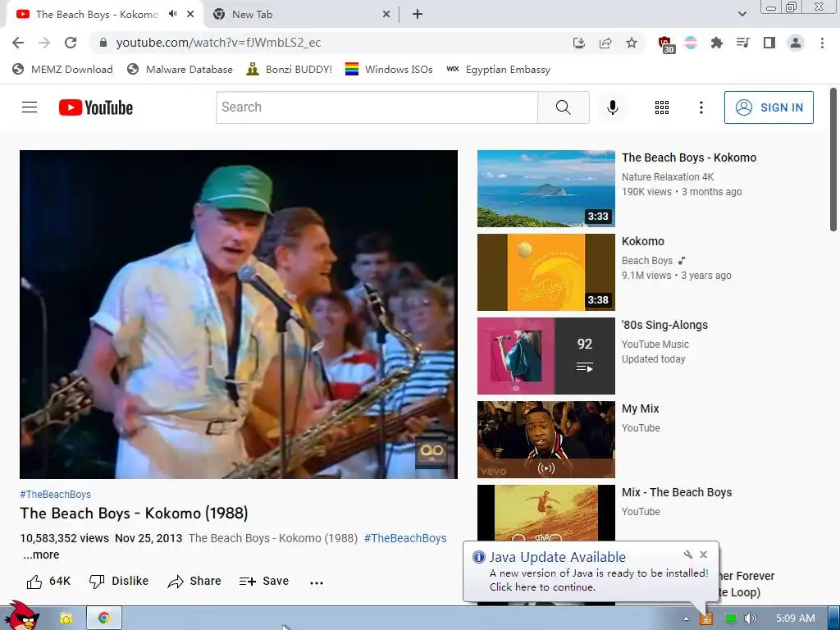Open a new tab with plus button

(418, 15)
